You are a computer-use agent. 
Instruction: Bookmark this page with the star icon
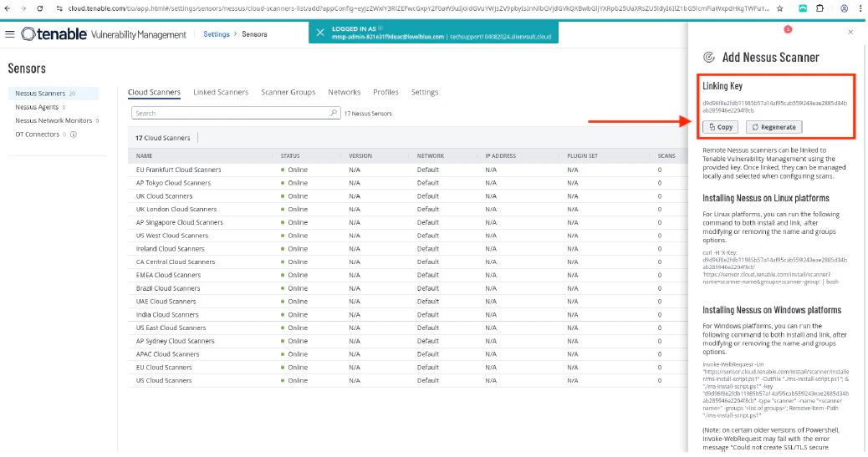pos(779,8)
